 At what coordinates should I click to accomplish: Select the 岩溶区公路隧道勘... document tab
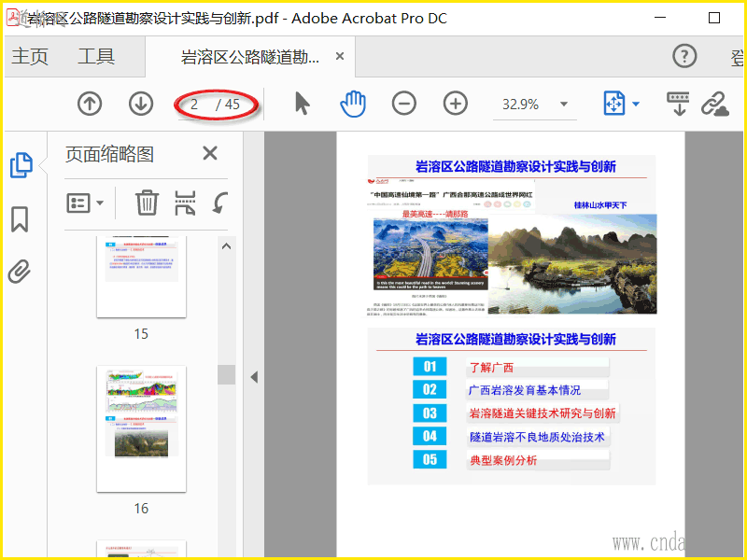click(249, 57)
